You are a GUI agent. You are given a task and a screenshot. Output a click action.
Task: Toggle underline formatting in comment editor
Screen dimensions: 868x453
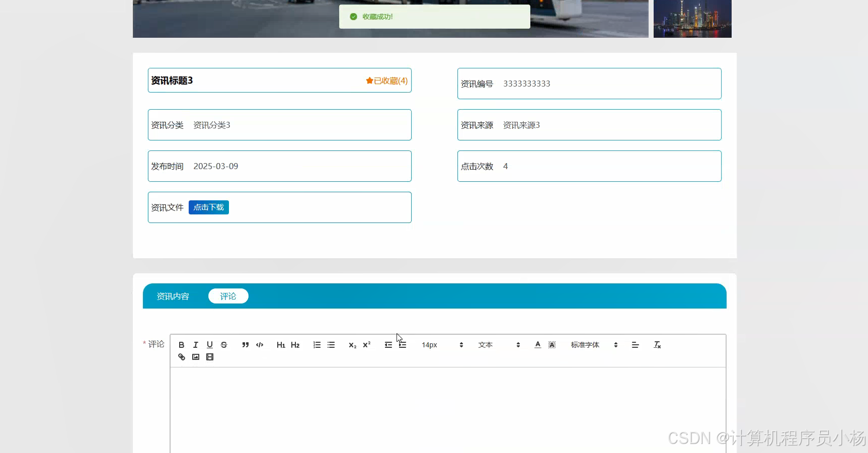click(x=210, y=345)
